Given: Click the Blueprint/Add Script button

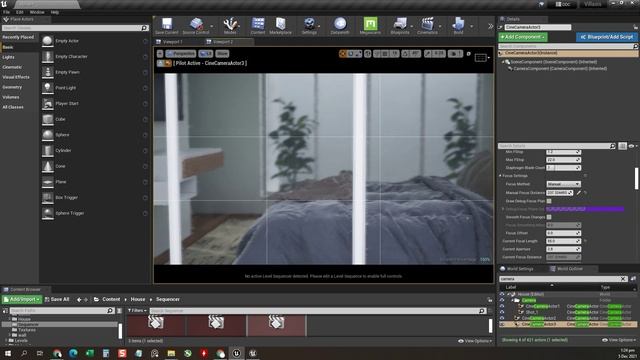Looking at the screenshot, I should tap(607, 37).
